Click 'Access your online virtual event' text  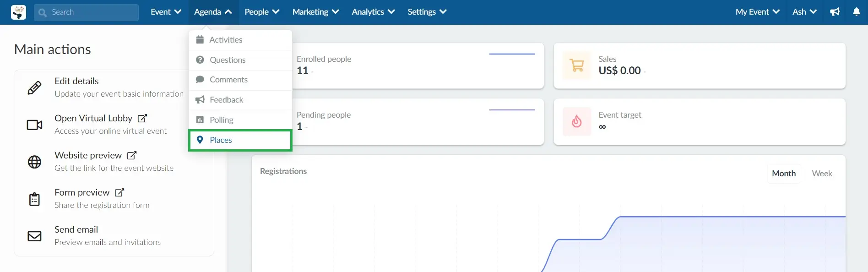coord(110,131)
